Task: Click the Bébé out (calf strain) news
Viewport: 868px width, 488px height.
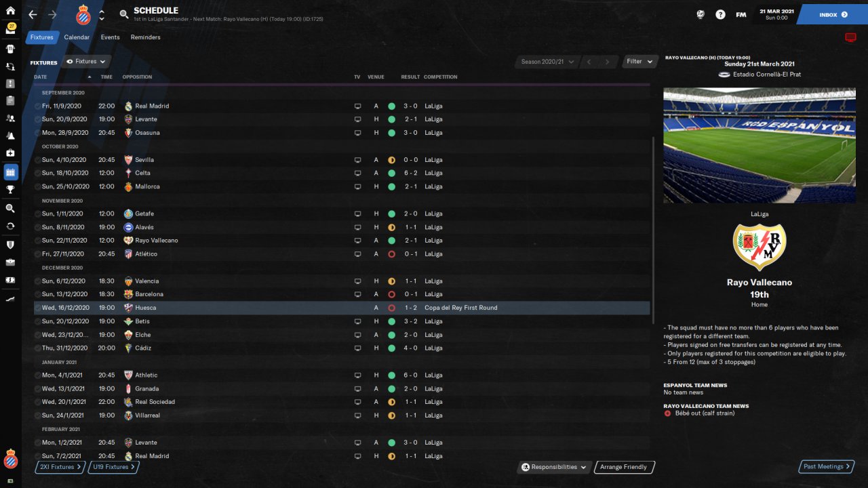Action: [x=705, y=413]
